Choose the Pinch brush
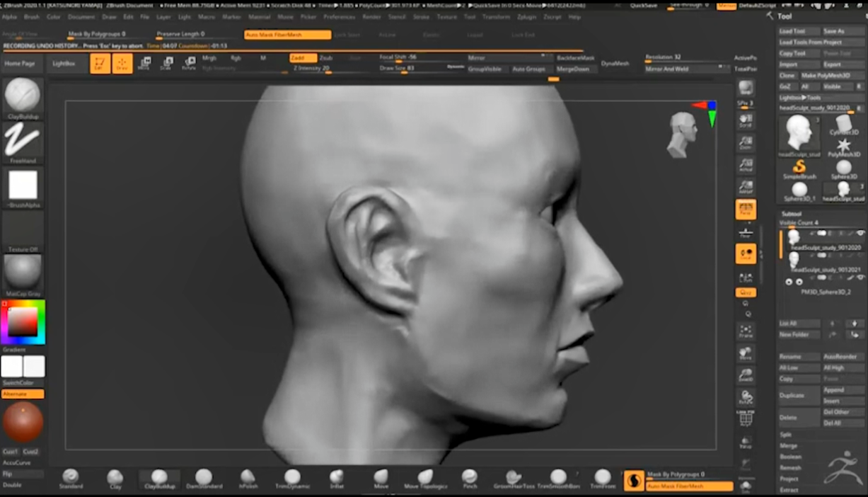The image size is (868, 497). [470, 479]
